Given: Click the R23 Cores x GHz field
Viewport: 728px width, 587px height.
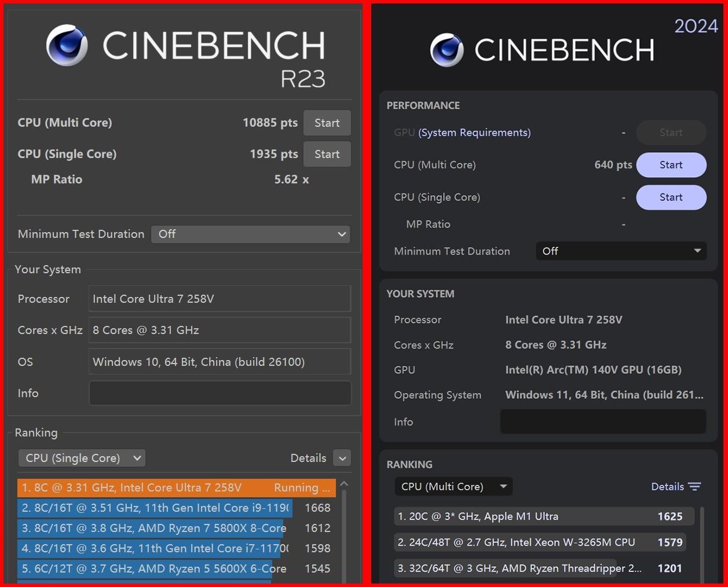Looking at the screenshot, I should coord(220,330).
